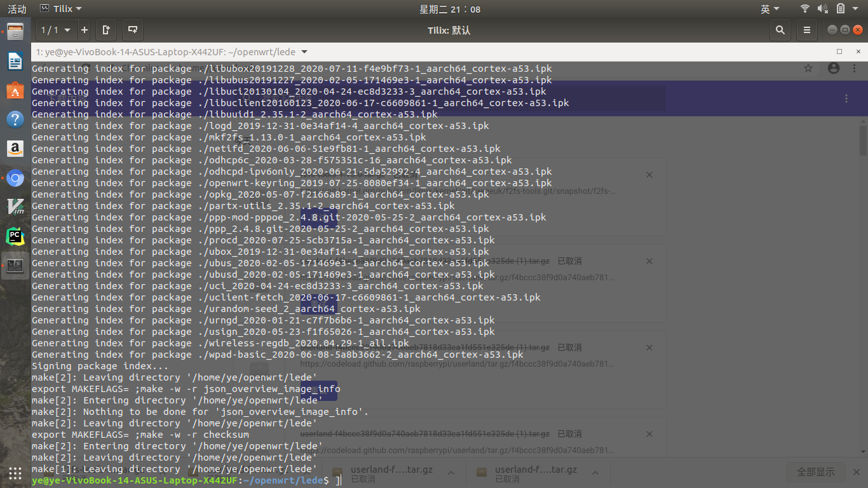This screenshot has height=488, width=868.
Task: Expand chevron beside first userland-f....tar.gz shelf item
Action: pyautogui.click(x=451, y=473)
